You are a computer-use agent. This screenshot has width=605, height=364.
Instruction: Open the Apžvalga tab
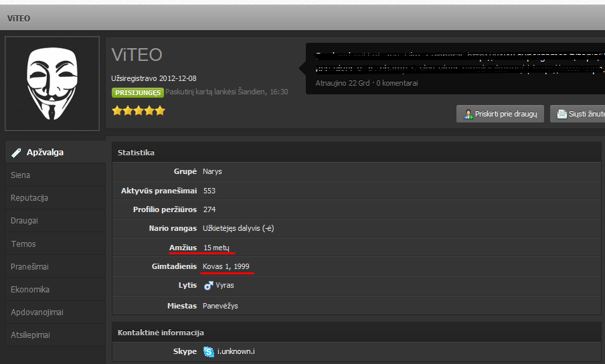click(55, 152)
